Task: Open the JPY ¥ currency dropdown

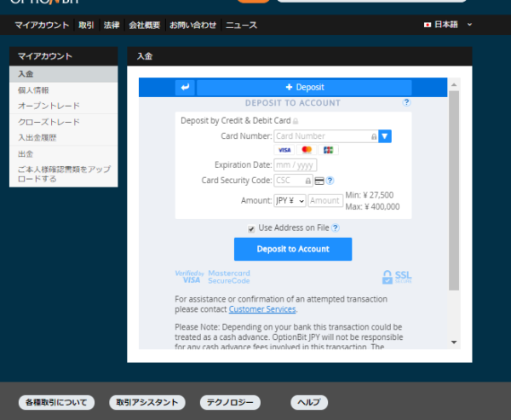Action: click(290, 201)
